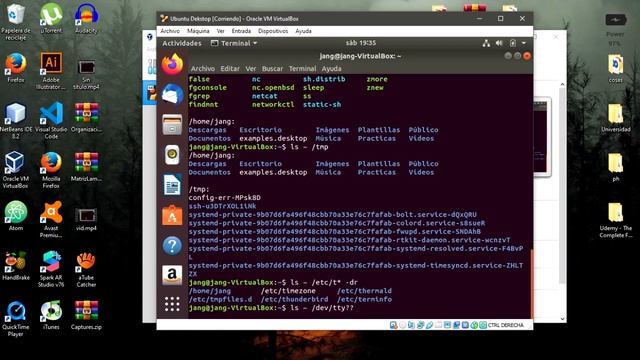The height and width of the screenshot is (360, 640).
Task: Select the Spark AR Studio desktop shortcut
Action: [x=51, y=269]
